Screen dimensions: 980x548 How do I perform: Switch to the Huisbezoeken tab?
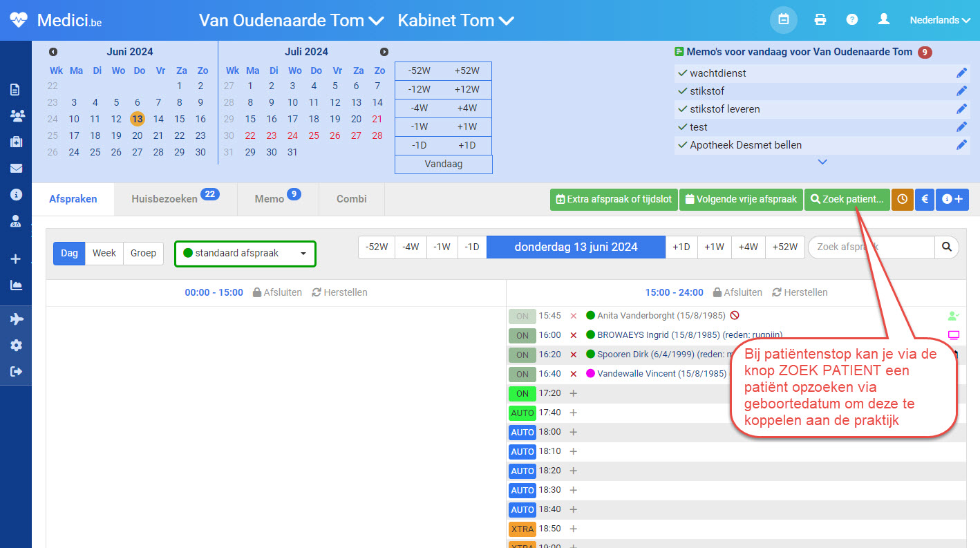point(175,199)
